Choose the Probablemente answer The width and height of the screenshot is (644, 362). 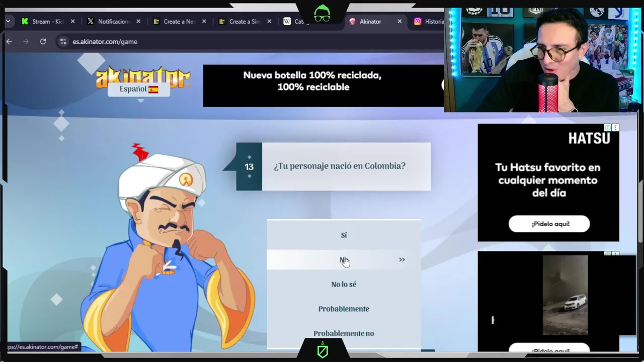(x=344, y=309)
